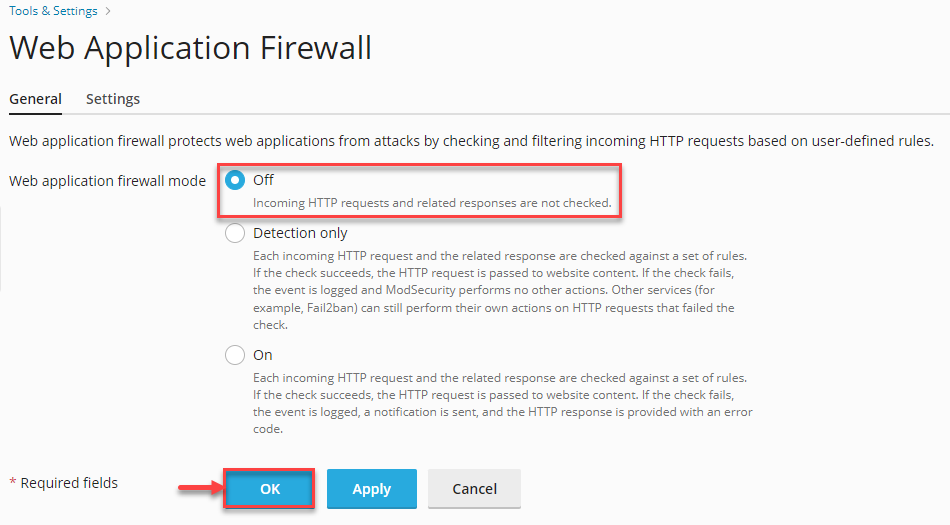Open the Tools & Settings breadcrumb link
This screenshot has width=950, height=525.
tap(53, 12)
